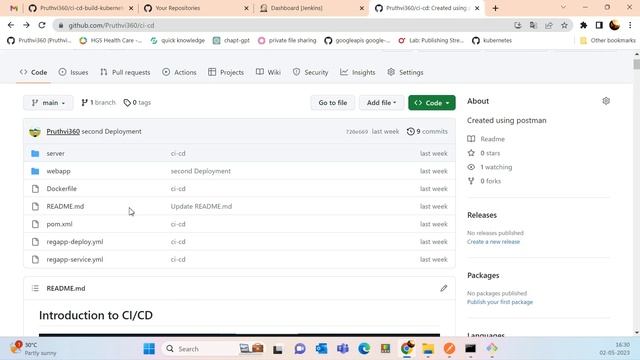Open the pom.xml file

point(60,224)
